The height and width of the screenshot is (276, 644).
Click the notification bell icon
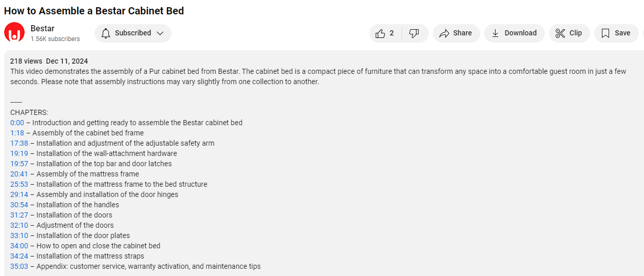pos(106,33)
